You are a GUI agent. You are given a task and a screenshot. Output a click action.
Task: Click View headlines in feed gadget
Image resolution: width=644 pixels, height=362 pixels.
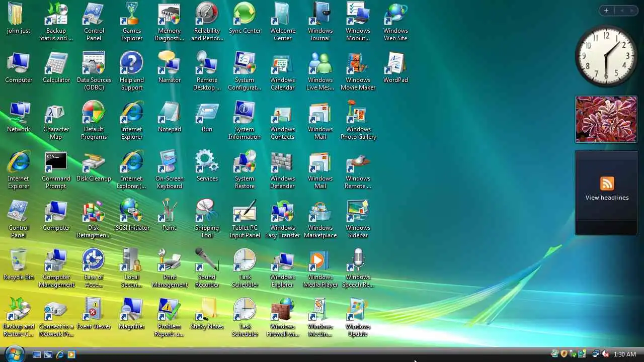607,198
